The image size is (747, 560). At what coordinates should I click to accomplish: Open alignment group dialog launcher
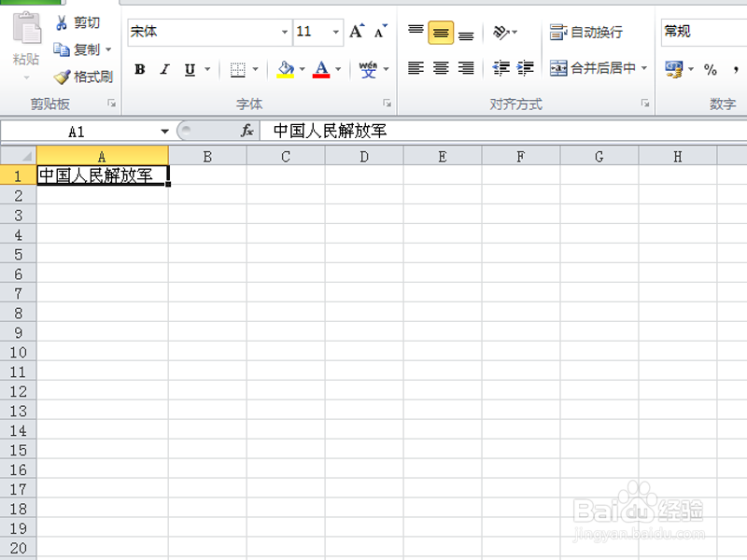coord(645,103)
